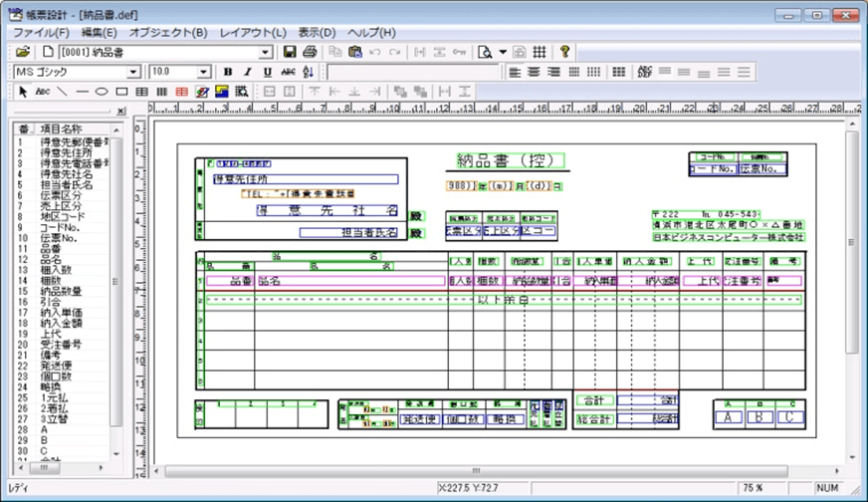Select the red table tool
The height and width of the screenshot is (502, 868).
click(x=181, y=92)
